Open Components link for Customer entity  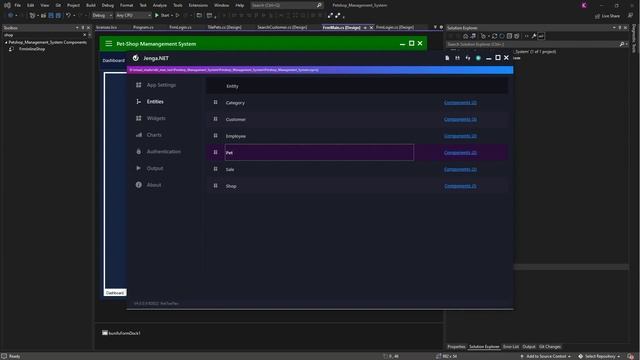click(x=460, y=119)
